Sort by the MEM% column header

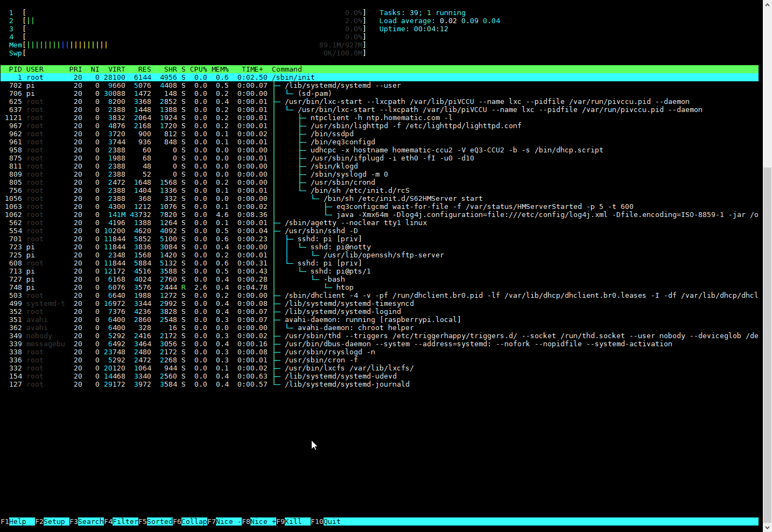pos(220,69)
